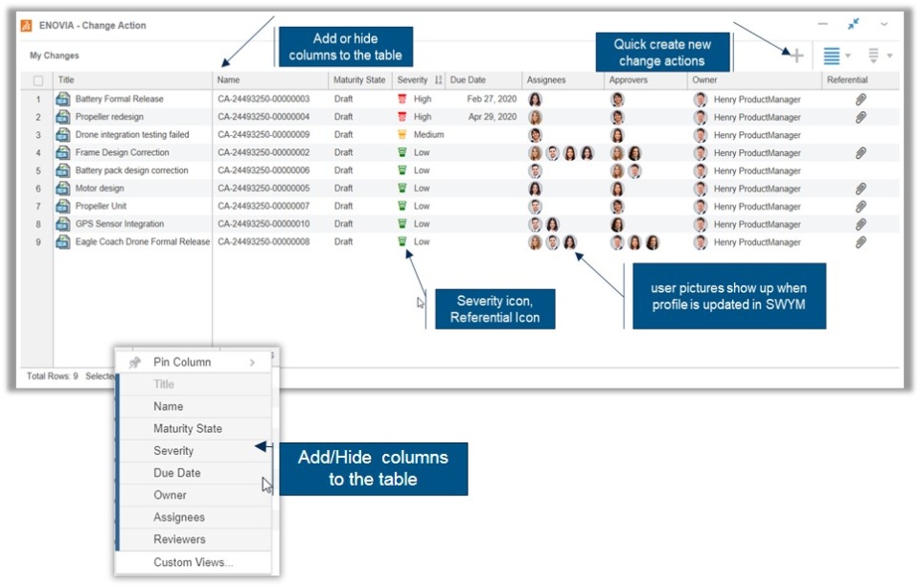Click the Approvers column header
Screen dimensions: 920x588
pos(629,79)
